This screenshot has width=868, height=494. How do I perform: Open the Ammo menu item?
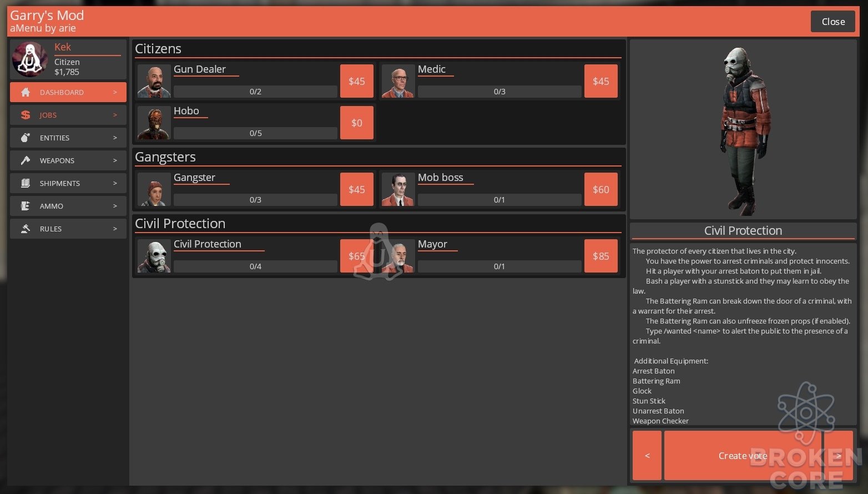tap(68, 206)
